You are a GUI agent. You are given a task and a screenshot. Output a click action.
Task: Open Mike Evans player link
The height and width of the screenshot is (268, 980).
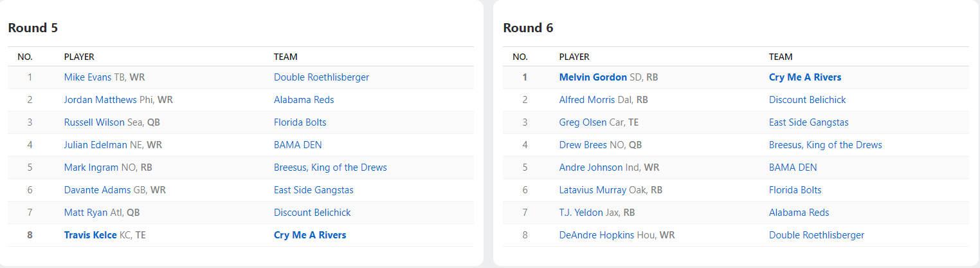coord(87,77)
